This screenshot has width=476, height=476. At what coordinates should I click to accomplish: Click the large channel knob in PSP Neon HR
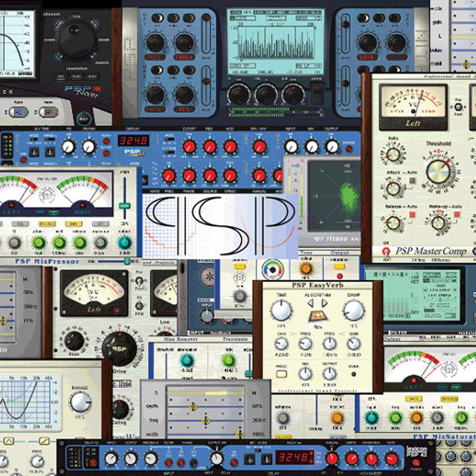(76, 39)
